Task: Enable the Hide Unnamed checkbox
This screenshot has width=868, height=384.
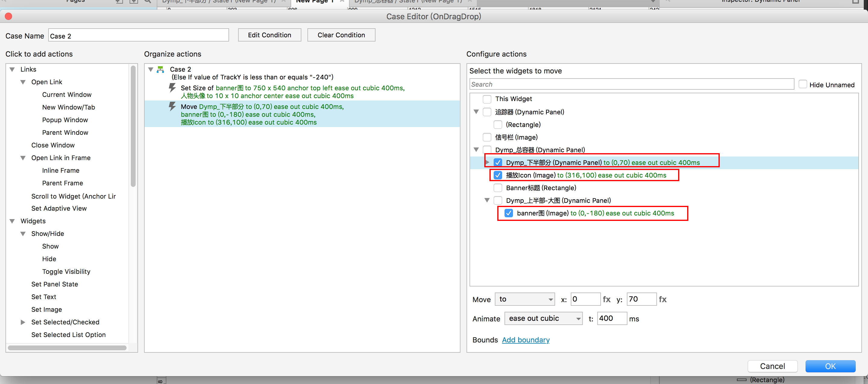Action: [x=803, y=85]
